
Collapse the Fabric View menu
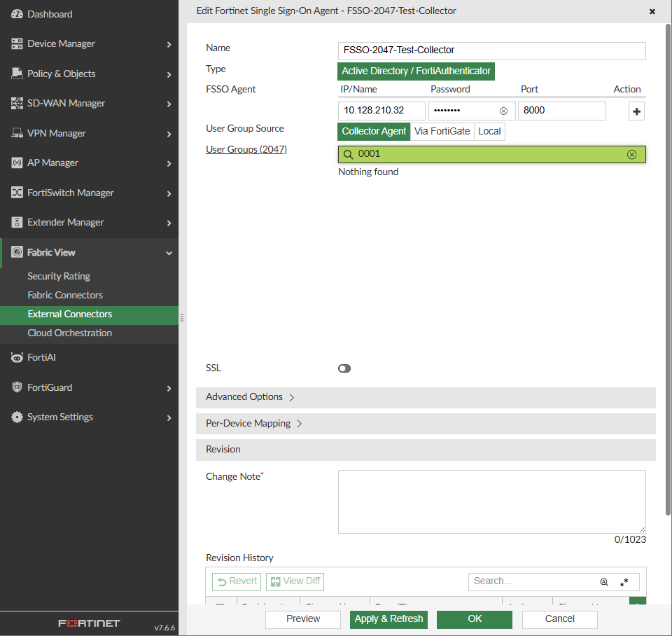coord(169,254)
